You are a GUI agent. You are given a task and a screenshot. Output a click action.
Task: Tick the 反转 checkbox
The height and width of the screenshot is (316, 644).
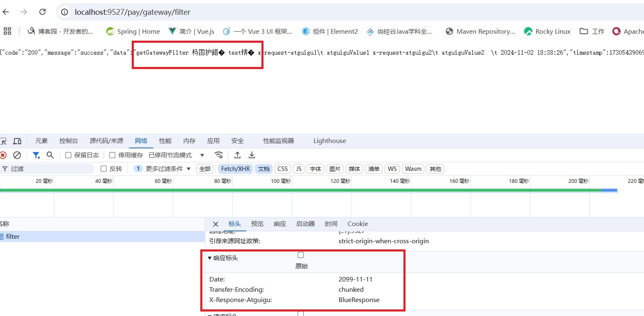[x=104, y=169]
